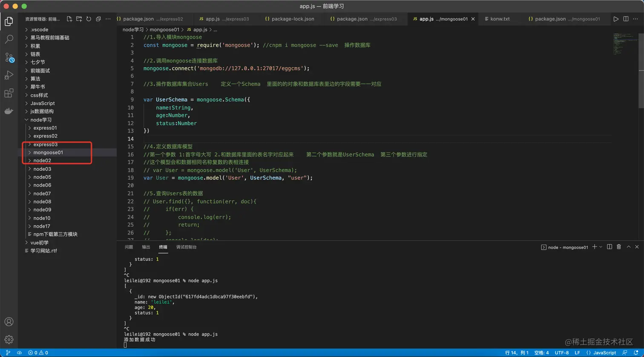Change encoding via UTF-8 status
Screen dimensions: 644x357
[562, 353]
